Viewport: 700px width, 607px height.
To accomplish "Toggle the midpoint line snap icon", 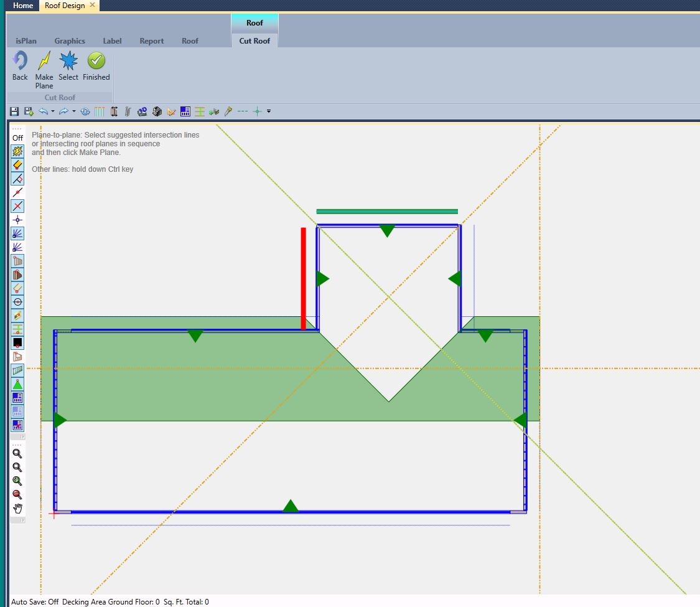I will click(x=17, y=192).
